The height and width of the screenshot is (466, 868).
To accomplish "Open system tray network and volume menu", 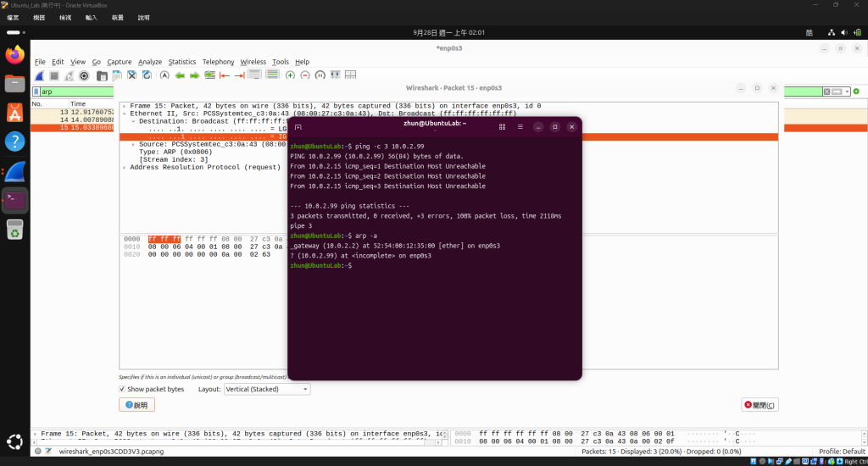I will (x=843, y=33).
